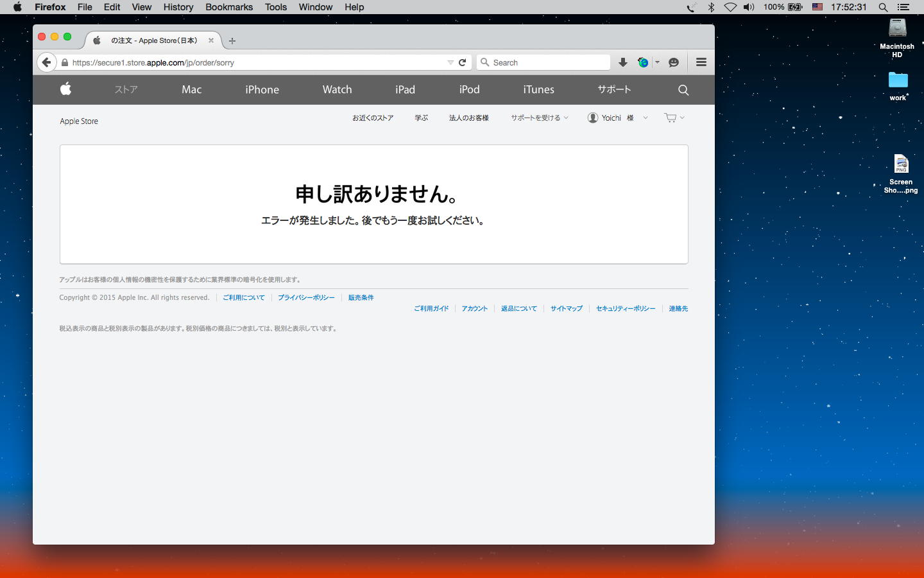This screenshot has height=578, width=924.
Task: Open the ご利用ガイド footer link
Action: point(431,309)
